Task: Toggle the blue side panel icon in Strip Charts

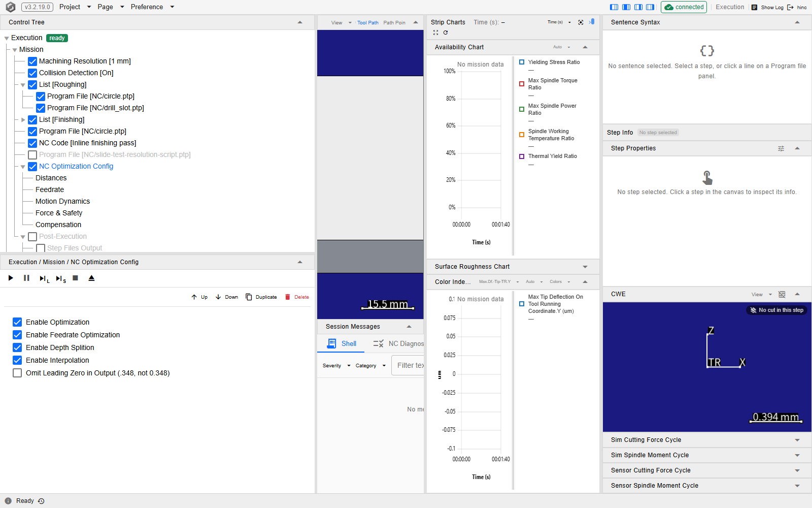Action: pos(592,22)
